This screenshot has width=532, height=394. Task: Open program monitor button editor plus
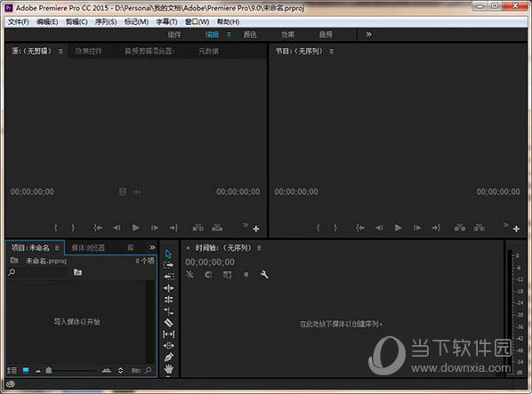point(516,229)
